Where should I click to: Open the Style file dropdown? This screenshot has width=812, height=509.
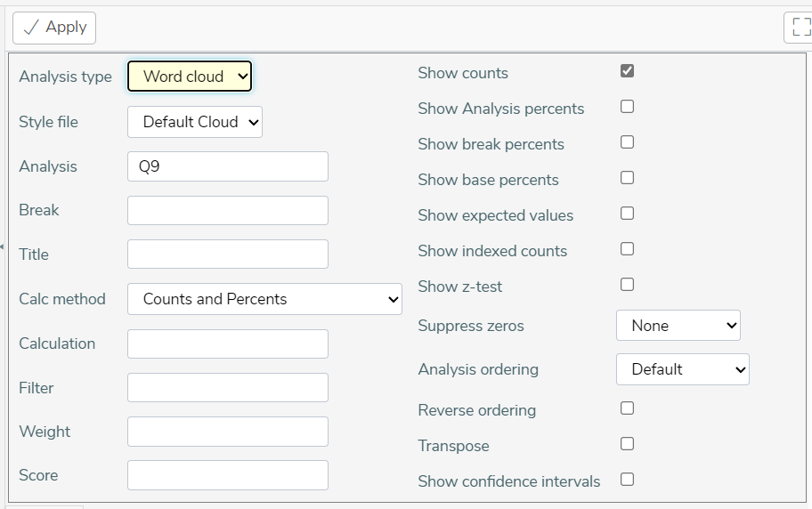(x=195, y=122)
